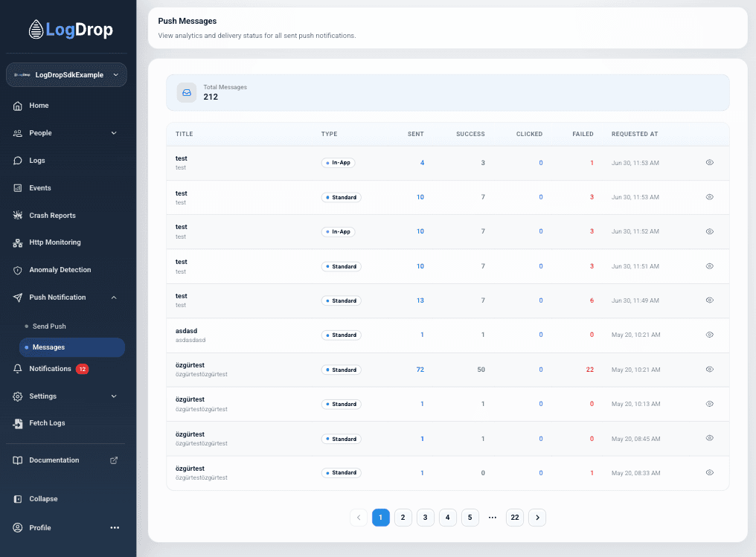
Task: Go to page 4
Action: [447, 518]
